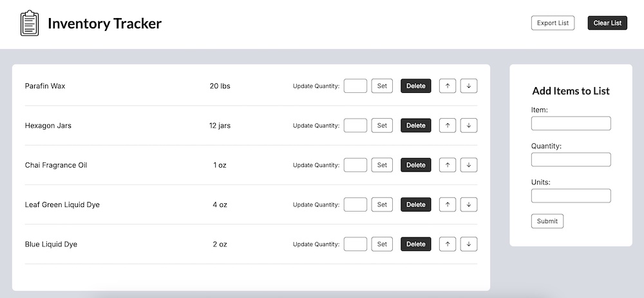Move Chai Fragrance Oil up
644x298 pixels.
coord(447,165)
